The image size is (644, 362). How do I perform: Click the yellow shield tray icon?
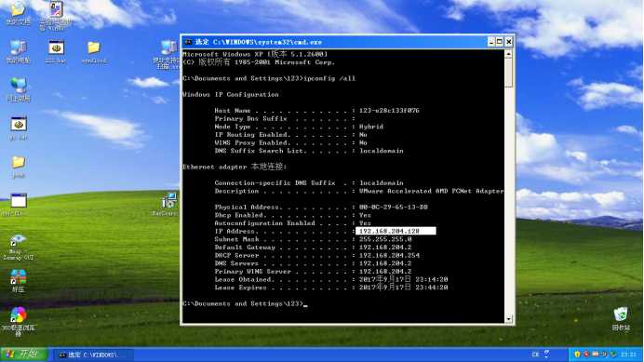click(x=578, y=355)
